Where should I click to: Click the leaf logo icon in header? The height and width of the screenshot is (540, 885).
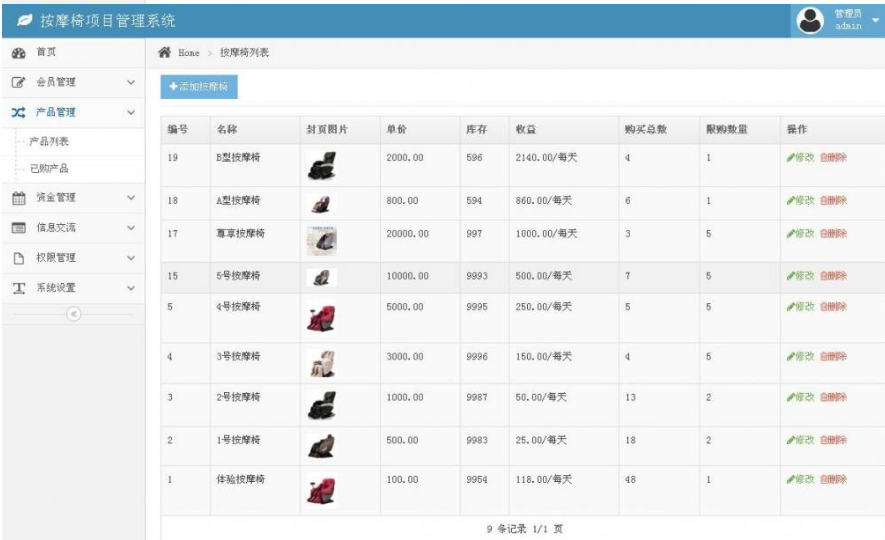point(24,20)
